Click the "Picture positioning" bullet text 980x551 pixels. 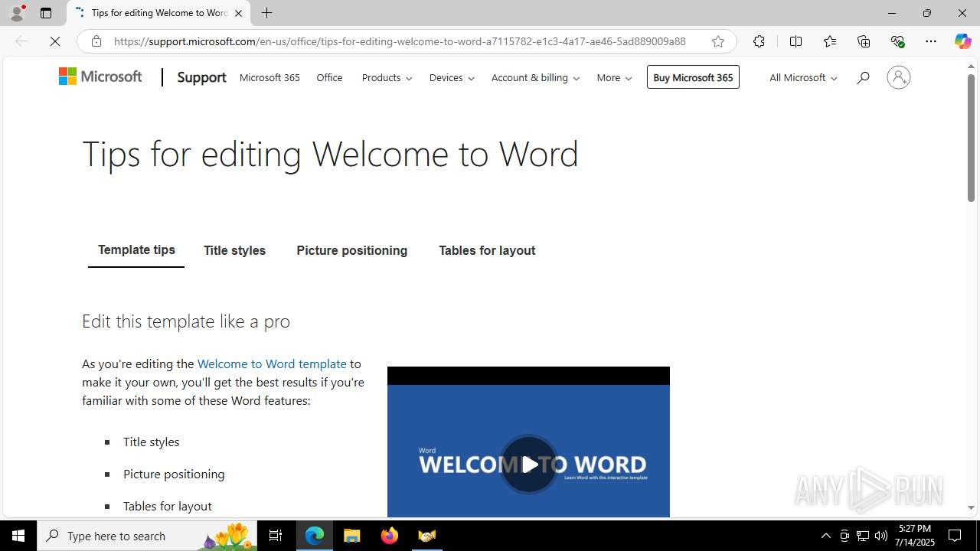click(x=174, y=474)
